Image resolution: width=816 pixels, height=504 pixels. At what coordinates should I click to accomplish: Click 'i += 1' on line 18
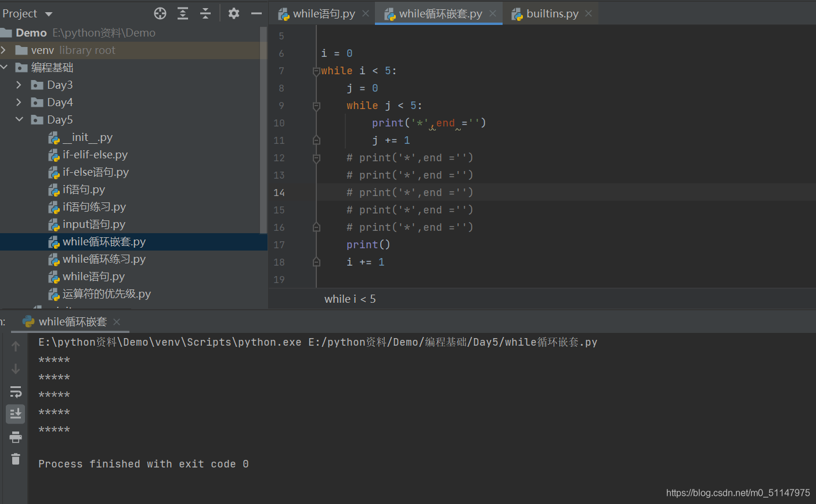[x=365, y=262]
